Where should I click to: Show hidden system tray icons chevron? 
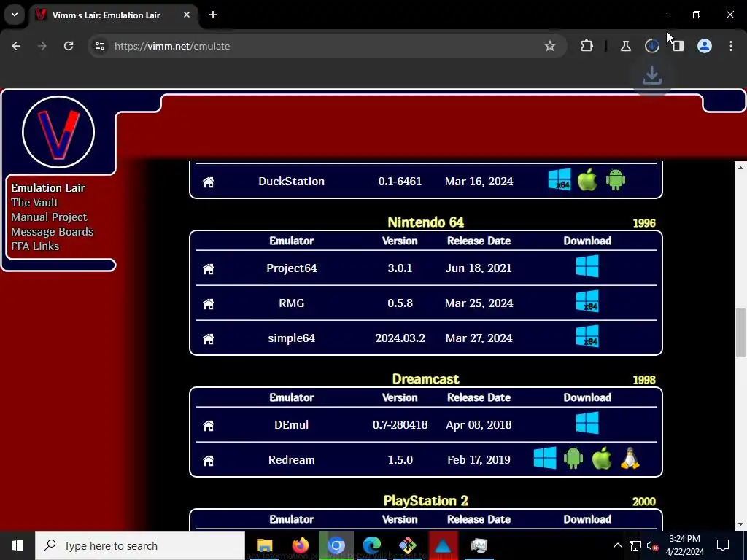[617, 545]
